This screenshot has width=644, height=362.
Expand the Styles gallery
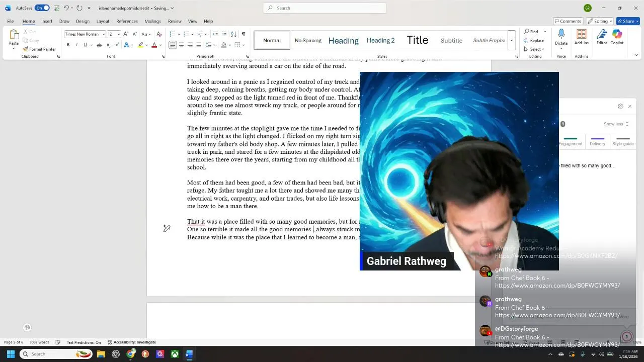[x=511, y=40]
